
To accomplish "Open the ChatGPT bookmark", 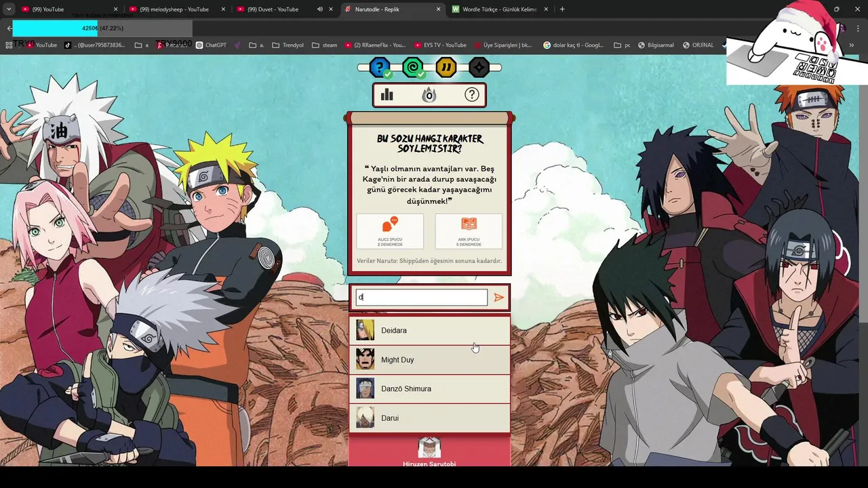I will [211, 45].
